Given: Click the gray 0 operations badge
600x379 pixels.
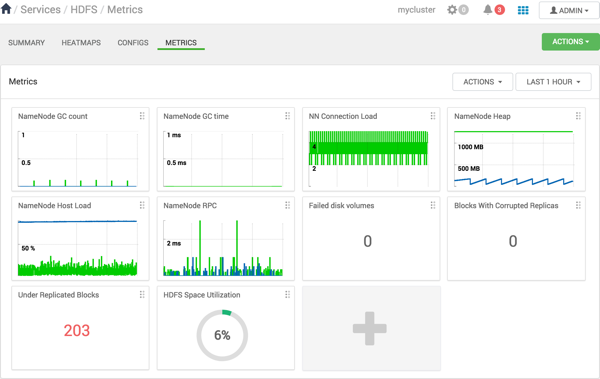Looking at the screenshot, I should click(x=463, y=10).
